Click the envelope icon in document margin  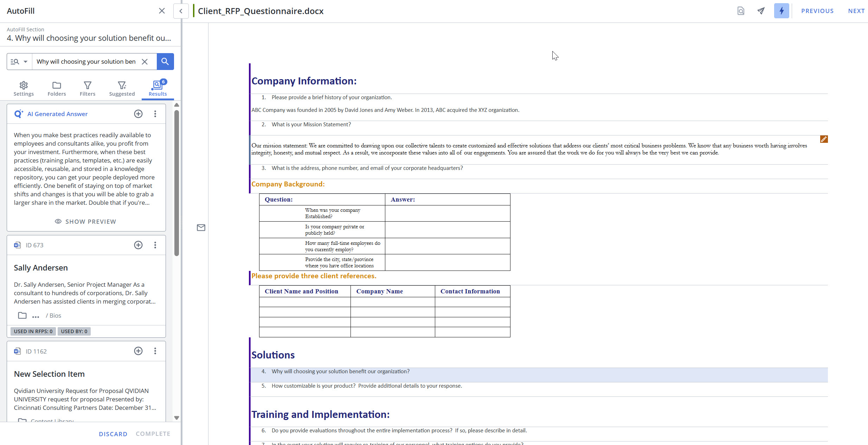pos(201,228)
